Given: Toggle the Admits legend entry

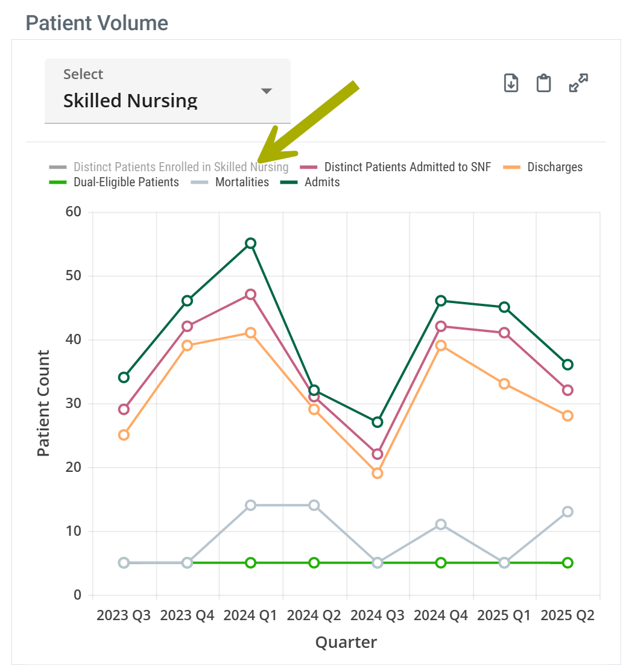Looking at the screenshot, I should [x=322, y=182].
